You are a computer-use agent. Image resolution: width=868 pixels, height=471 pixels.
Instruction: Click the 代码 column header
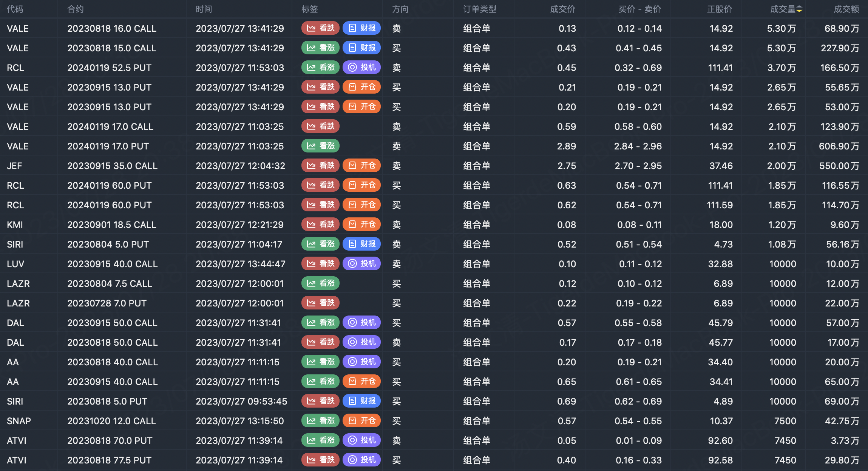(15, 9)
